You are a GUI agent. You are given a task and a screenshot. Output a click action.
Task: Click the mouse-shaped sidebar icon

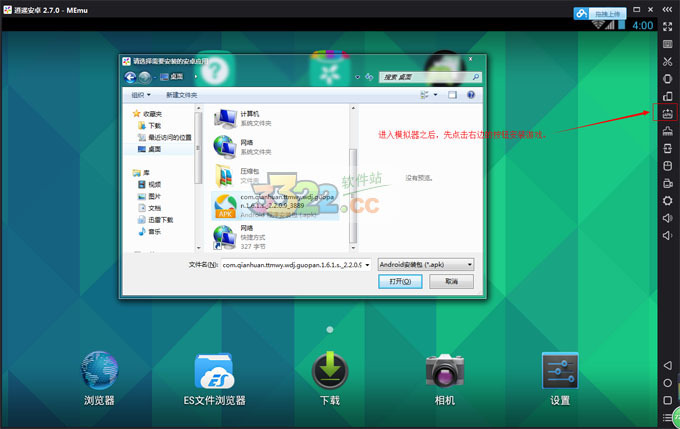coord(667,166)
